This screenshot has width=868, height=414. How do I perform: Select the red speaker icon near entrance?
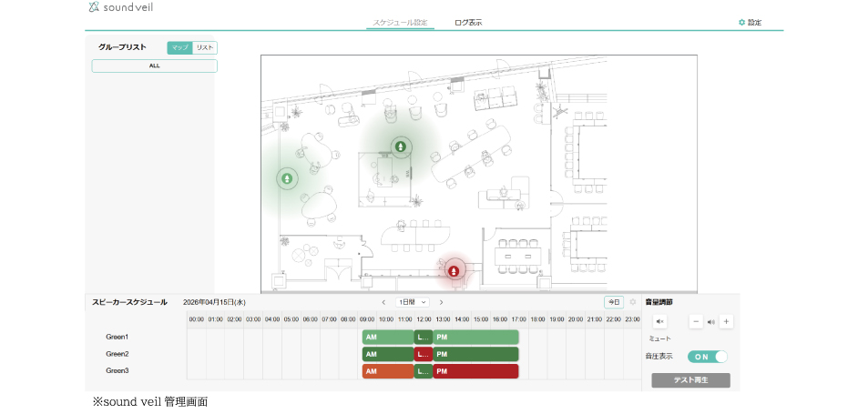(x=454, y=271)
